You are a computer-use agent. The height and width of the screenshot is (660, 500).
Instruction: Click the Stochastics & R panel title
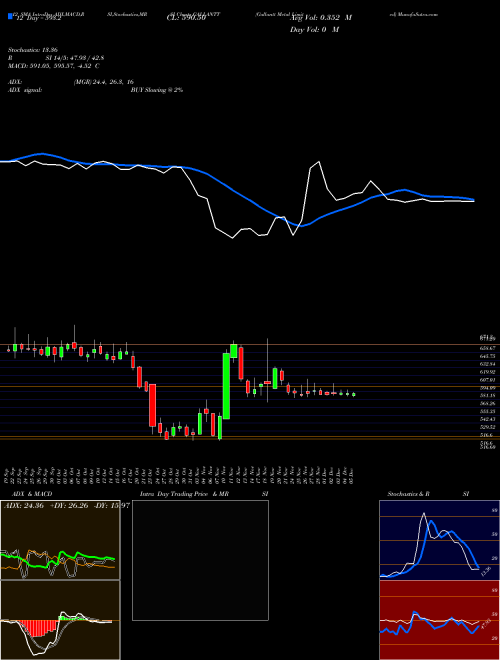(x=408, y=494)
